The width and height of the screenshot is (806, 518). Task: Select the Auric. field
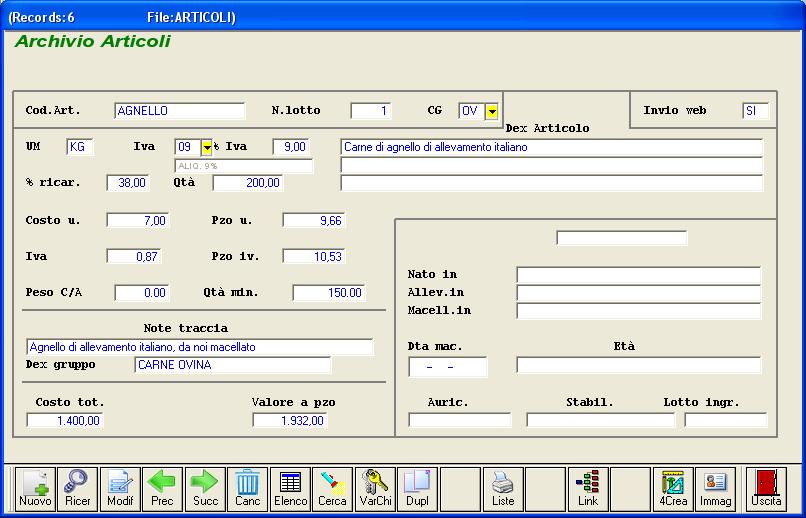pyautogui.click(x=460, y=420)
